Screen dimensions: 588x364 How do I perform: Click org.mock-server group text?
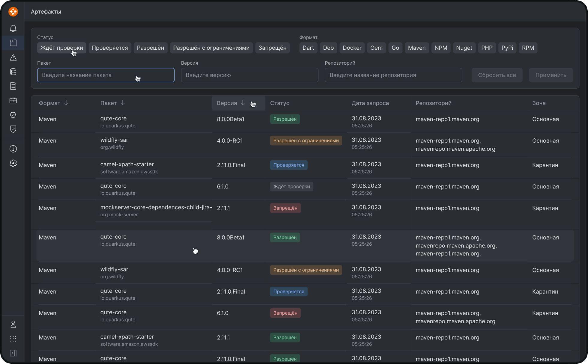coord(119,215)
